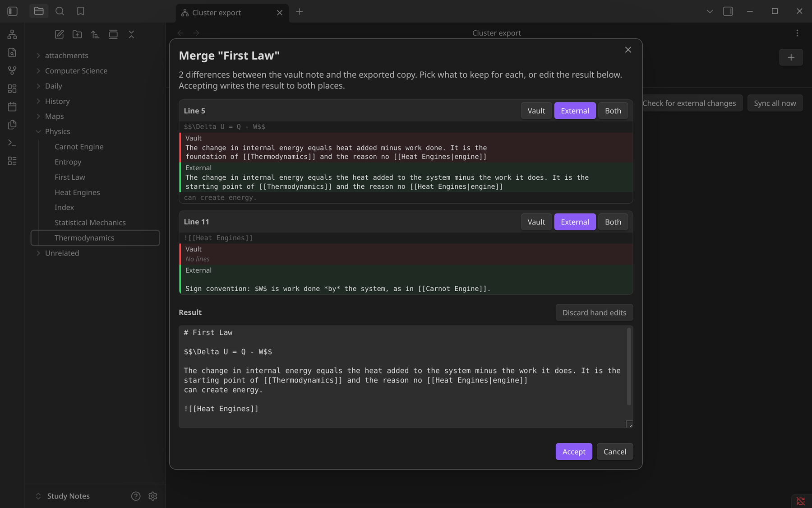Viewport: 812px width, 508px height.
Task: Click Discard hand edits
Action: [x=594, y=312]
